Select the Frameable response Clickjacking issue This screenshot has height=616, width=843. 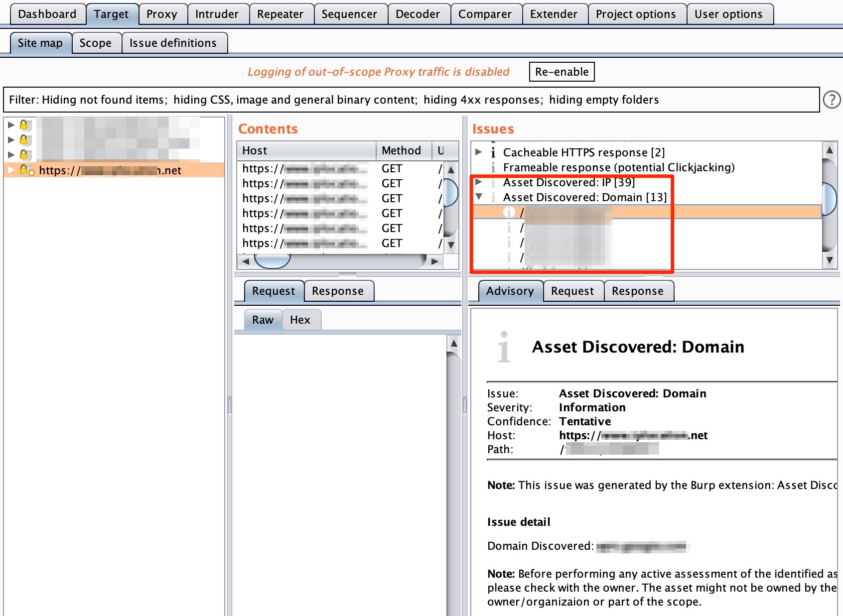619,167
